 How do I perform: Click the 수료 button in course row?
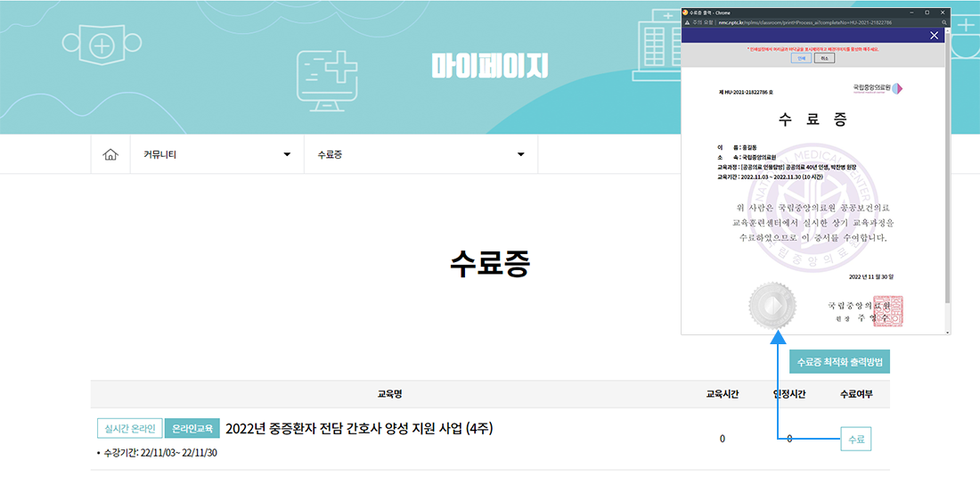[856, 439]
